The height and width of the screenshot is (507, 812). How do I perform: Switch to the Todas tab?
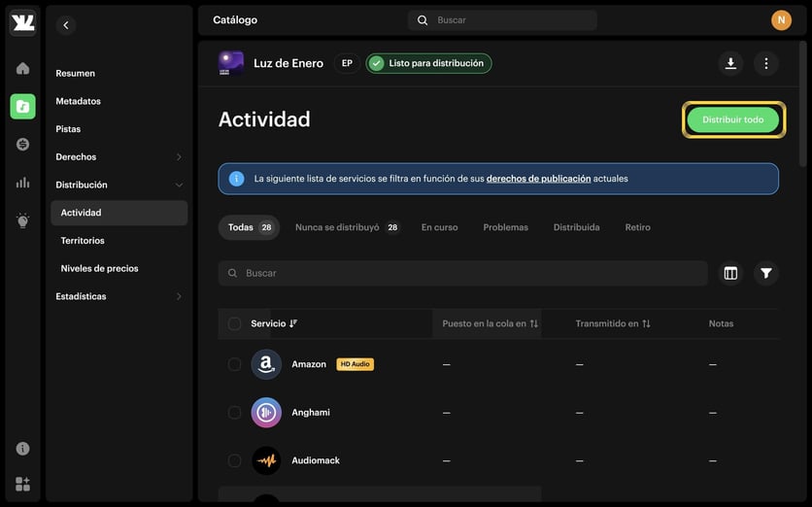point(250,227)
